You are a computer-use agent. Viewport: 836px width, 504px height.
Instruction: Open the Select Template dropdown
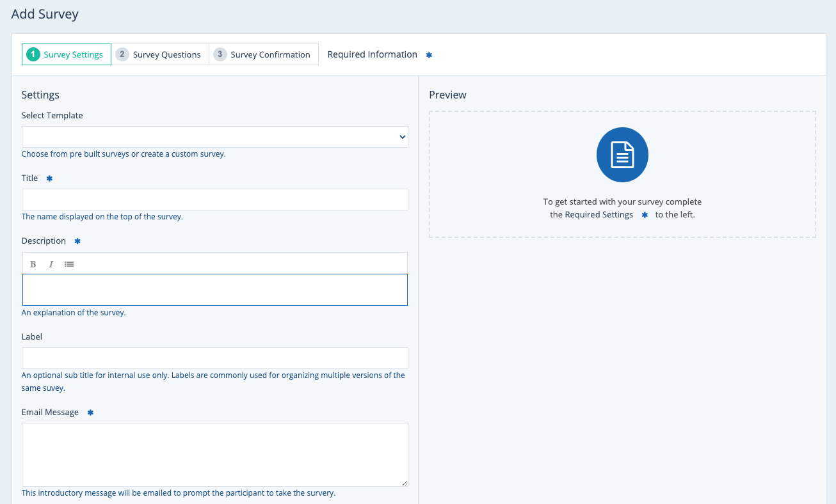[214, 137]
